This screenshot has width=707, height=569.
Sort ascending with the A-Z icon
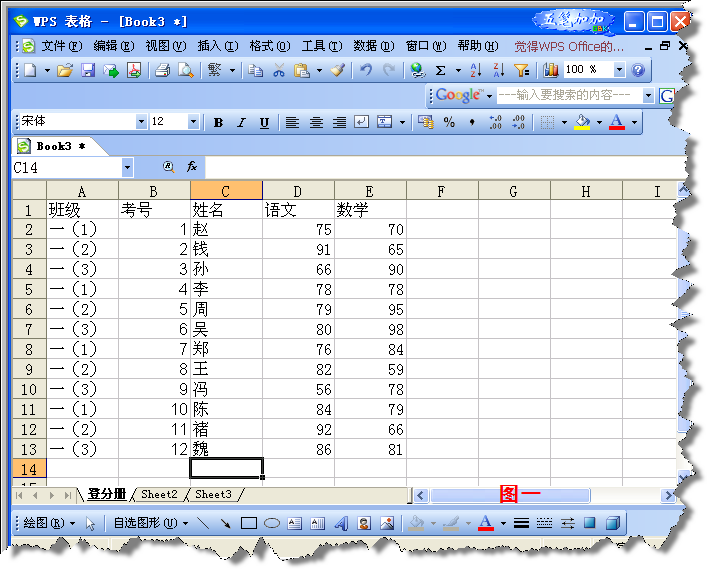click(475, 70)
